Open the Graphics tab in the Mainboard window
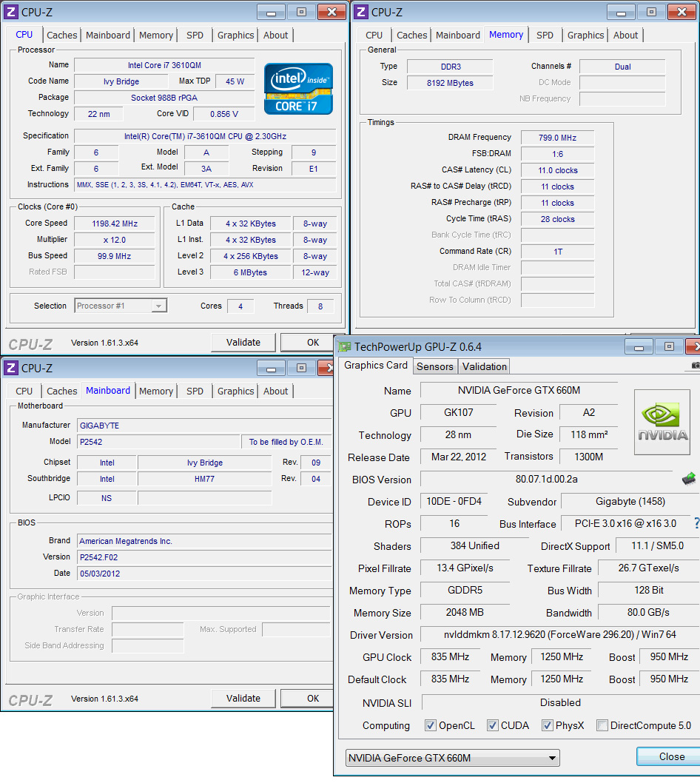700x783 pixels. pyautogui.click(x=235, y=391)
